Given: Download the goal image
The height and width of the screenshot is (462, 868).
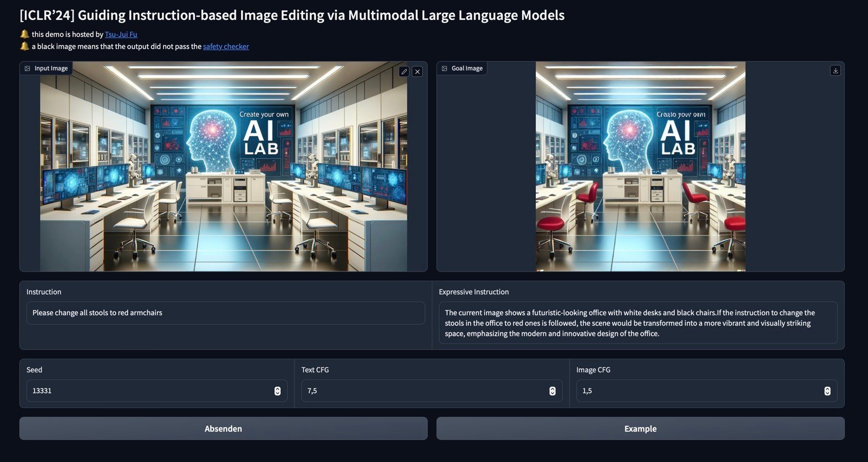Looking at the screenshot, I should click(x=835, y=70).
